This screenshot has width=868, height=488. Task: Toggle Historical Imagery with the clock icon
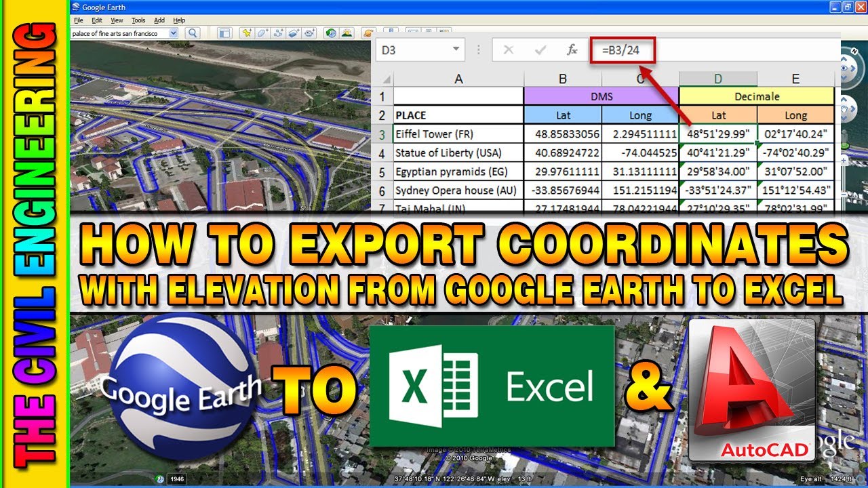click(x=330, y=32)
